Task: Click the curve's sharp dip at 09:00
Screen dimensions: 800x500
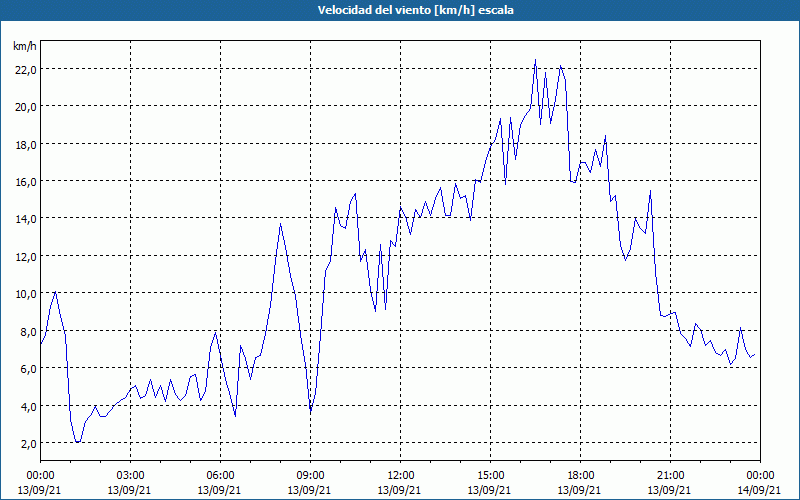Action: coord(311,411)
